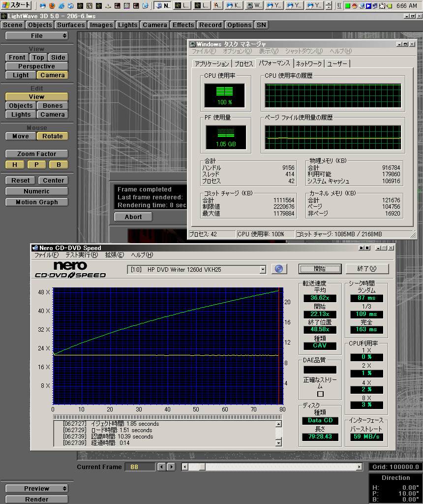The height and width of the screenshot is (504, 423).
Task: Open the HP DVD Writer drive dropdown
Action: (x=263, y=269)
